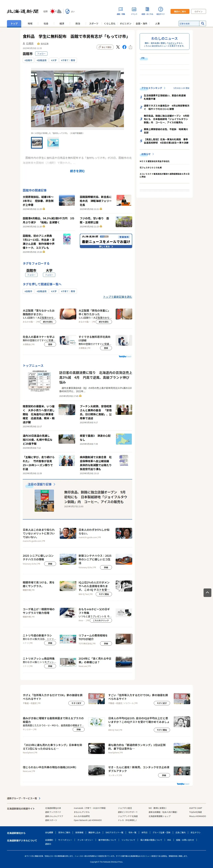
Task: Click the search magnifier icon
Action: coord(203,24)
